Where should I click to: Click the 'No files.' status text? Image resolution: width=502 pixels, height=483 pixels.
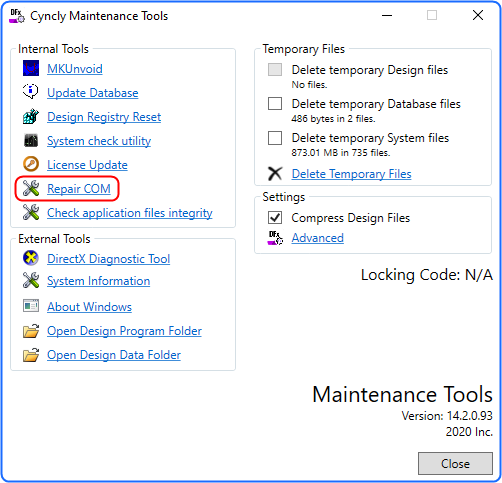[x=310, y=85]
